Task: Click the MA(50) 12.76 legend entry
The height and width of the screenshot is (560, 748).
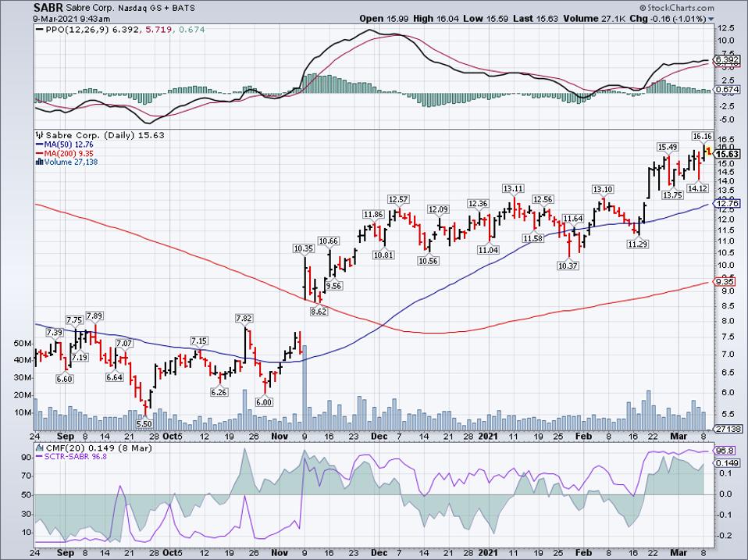Action: [64, 144]
